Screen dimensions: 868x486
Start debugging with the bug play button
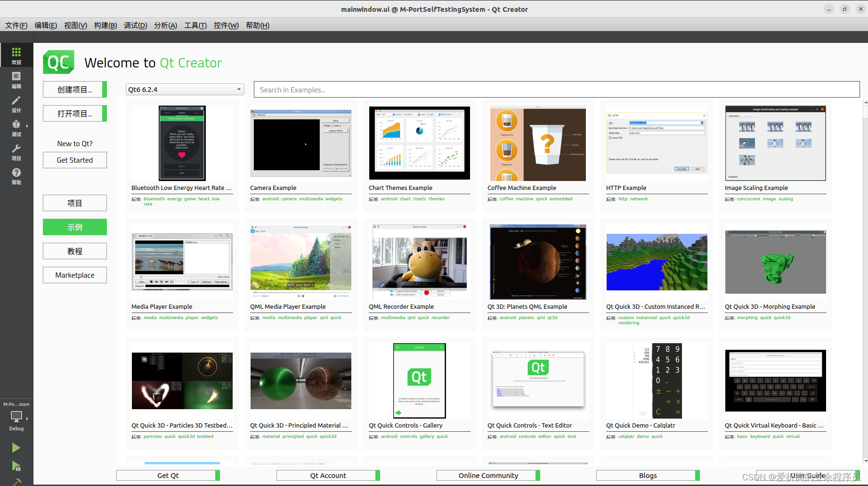coord(16,467)
